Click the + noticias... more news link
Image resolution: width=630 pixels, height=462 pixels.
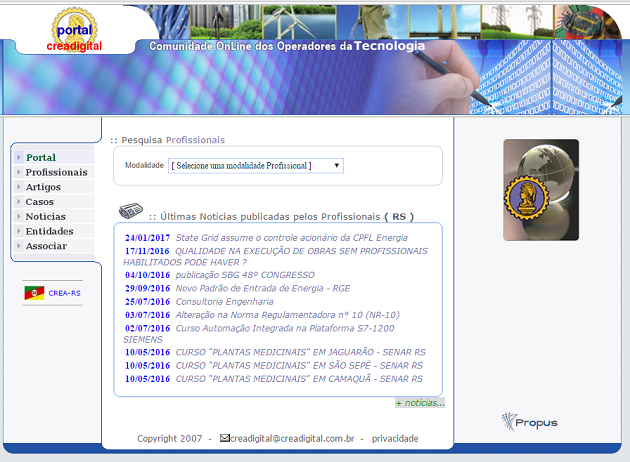point(420,403)
